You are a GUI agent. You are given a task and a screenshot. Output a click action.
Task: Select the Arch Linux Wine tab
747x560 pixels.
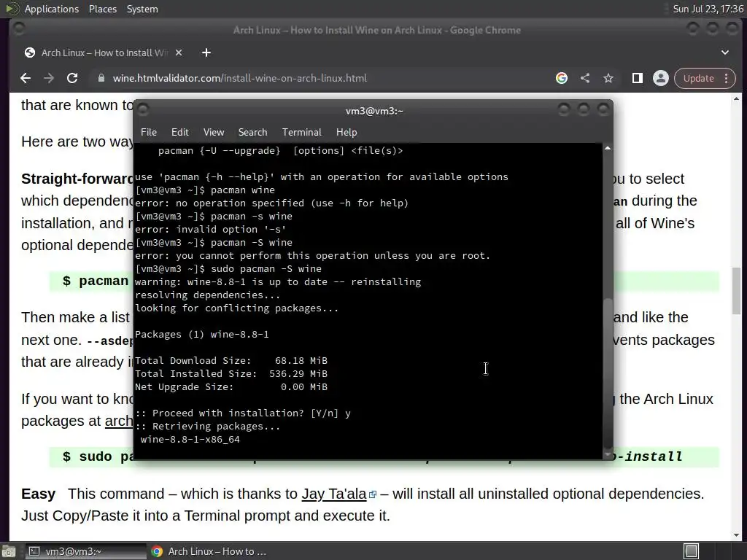tap(104, 52)
